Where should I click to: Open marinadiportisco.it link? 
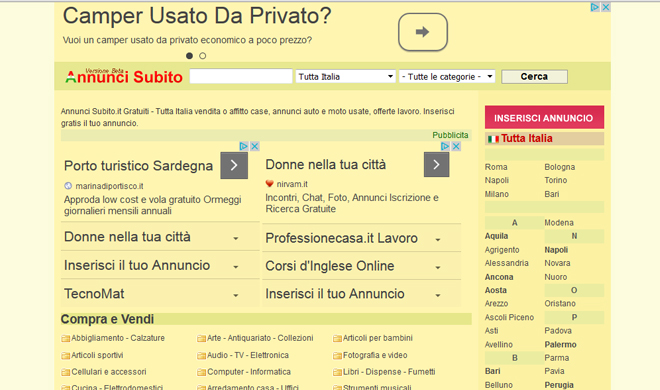coord(109,186)
